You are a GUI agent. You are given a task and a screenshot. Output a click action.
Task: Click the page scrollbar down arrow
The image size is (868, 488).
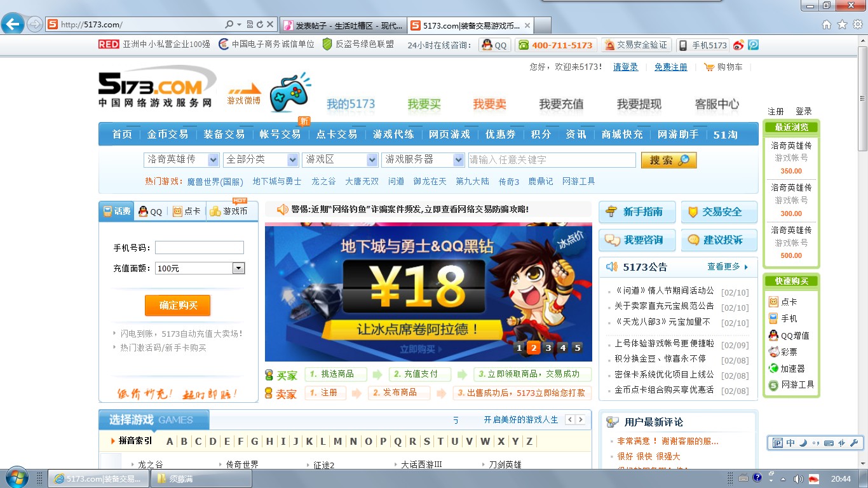click(x=862, y=463)
